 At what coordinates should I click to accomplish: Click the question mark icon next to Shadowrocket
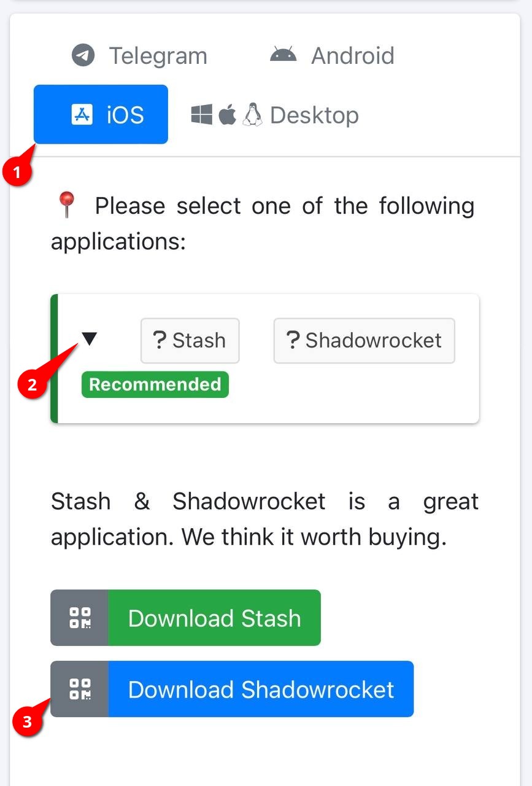292,340
